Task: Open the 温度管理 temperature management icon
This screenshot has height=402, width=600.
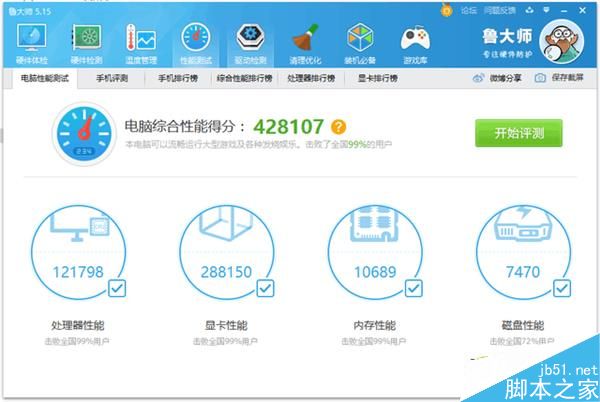Action: 141,37
